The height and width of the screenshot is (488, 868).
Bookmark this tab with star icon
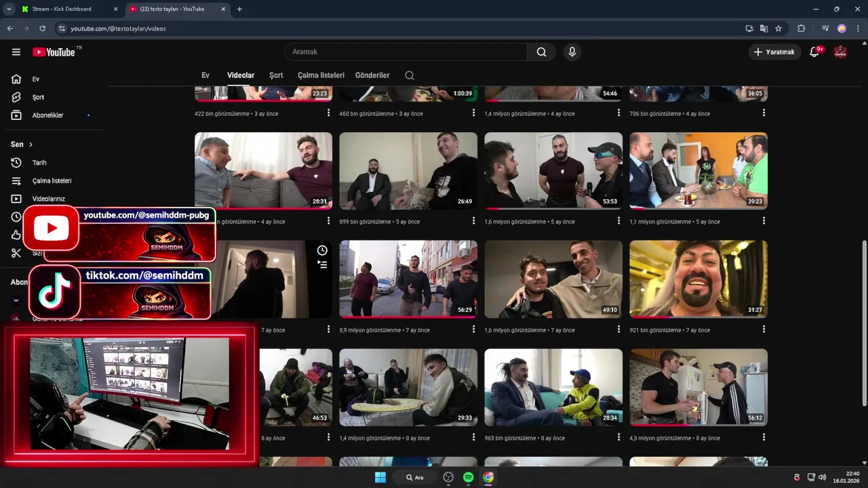click(x=778, y=28)
